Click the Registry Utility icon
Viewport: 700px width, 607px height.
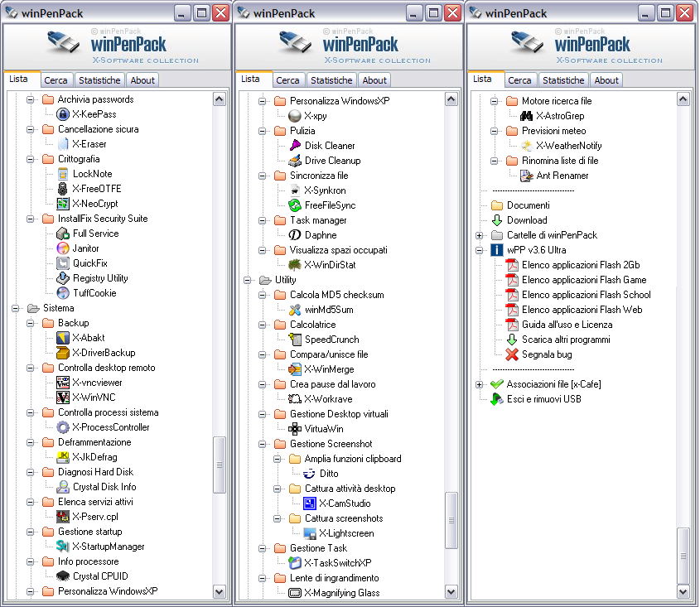pos(63,278)
